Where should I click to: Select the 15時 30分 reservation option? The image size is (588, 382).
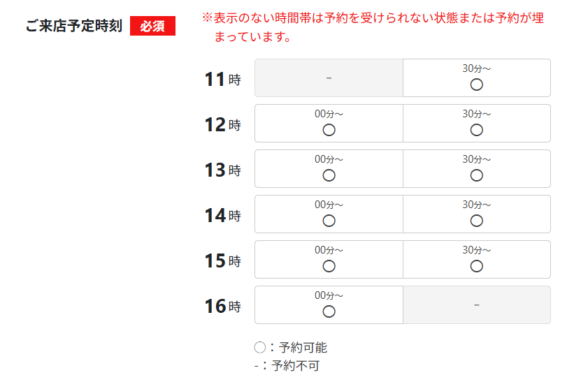(477, 266)
